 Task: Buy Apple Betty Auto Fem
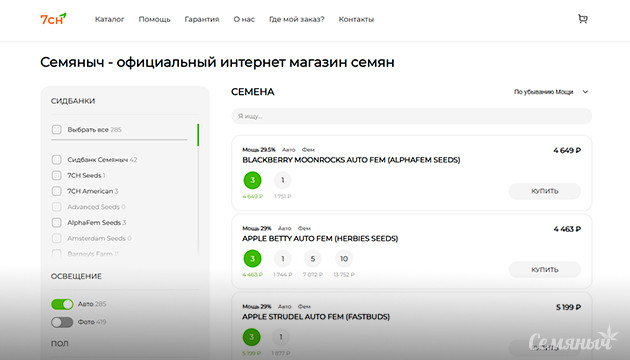545,270
